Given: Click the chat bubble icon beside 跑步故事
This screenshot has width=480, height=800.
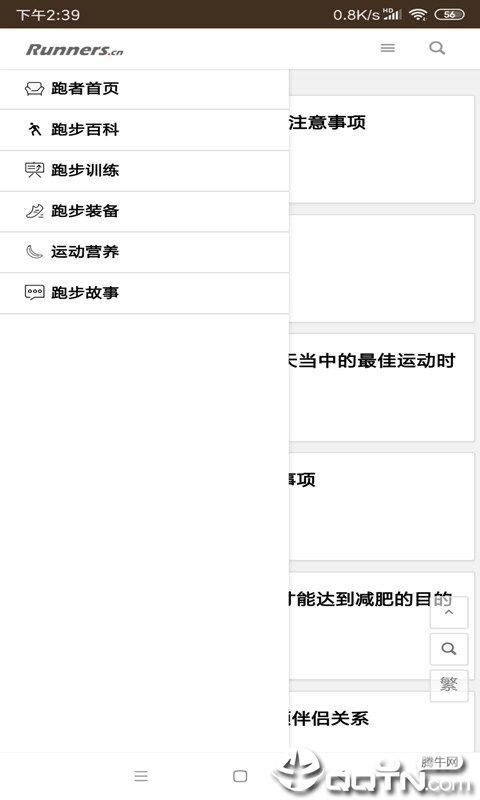Looking at the screenshot, I should [34, 292].
